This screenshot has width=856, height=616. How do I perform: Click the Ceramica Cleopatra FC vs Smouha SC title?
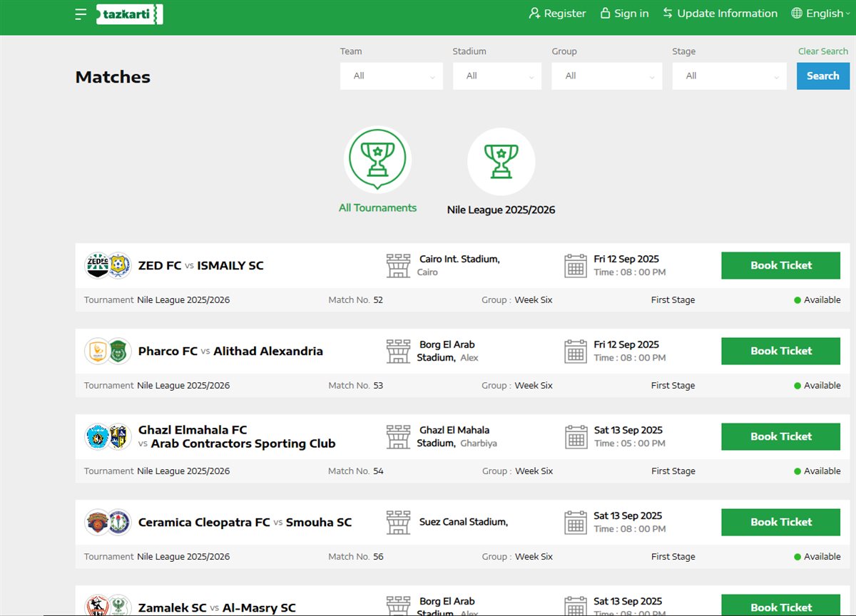click(x=245, y=523)
